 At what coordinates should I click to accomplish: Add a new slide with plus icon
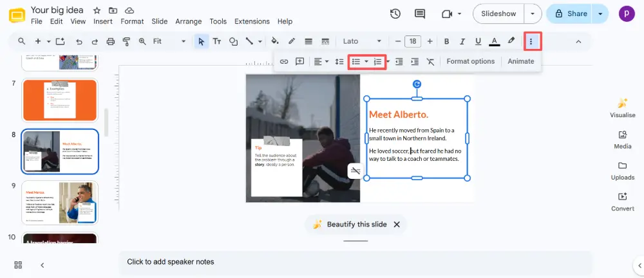[x=38, y=41]
